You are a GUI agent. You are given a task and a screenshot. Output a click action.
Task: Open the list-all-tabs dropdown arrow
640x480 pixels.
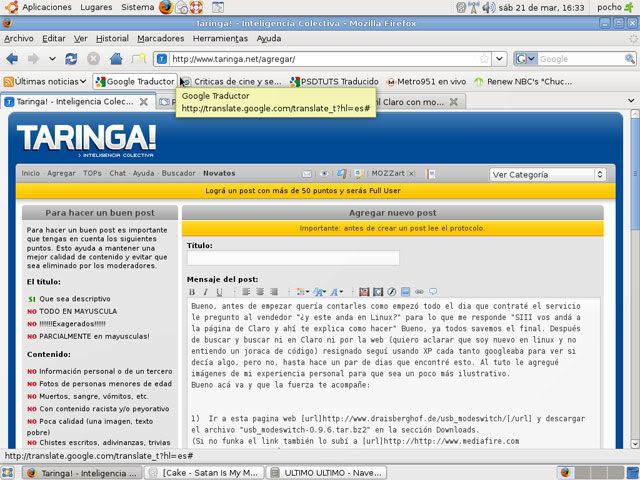(631, 100)
